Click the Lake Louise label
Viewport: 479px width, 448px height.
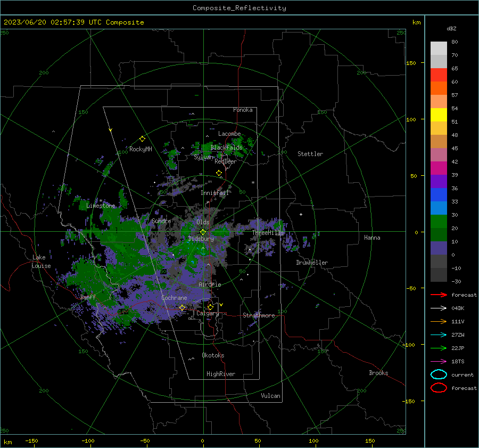tap(41, 262)
